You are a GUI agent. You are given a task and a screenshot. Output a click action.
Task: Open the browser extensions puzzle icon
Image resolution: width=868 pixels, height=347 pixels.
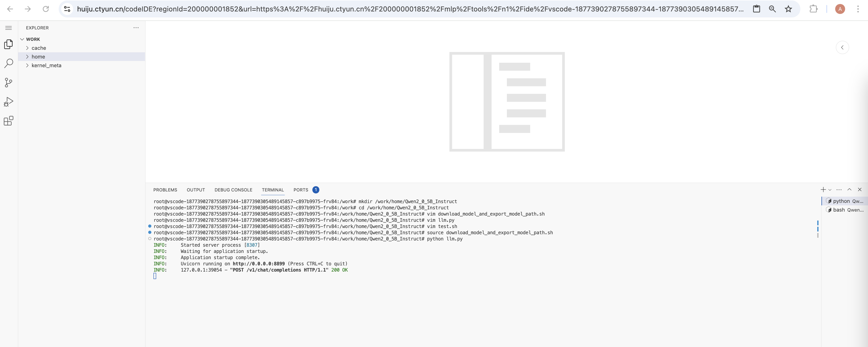pos(814,9)
